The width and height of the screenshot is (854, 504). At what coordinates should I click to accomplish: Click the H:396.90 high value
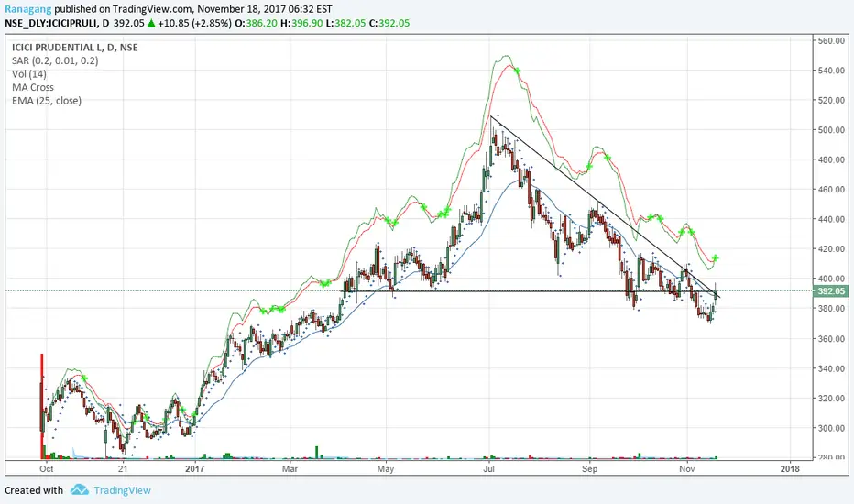301,23
